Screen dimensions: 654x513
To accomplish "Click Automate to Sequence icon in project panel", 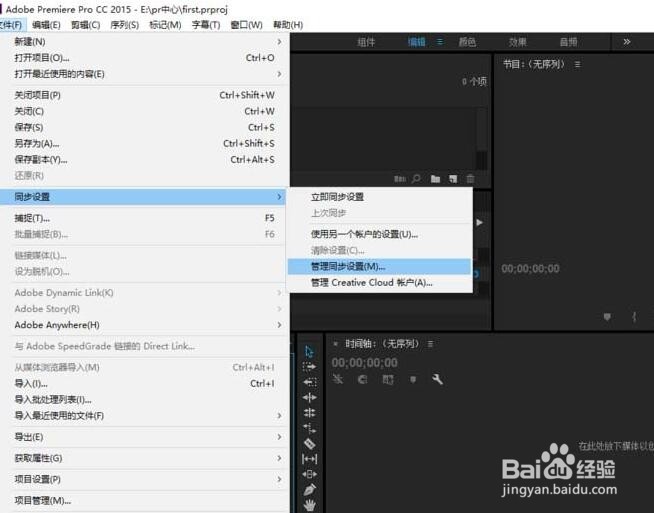I will point(400,179).
